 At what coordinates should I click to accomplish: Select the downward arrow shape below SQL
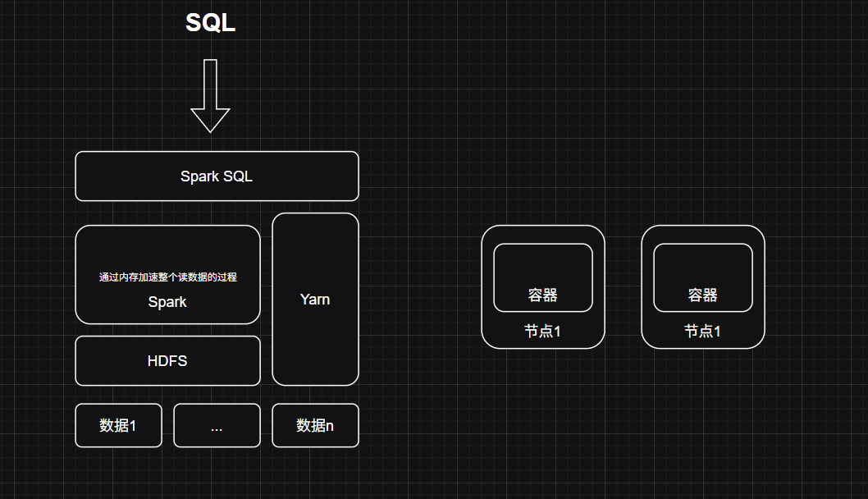click(210, 96)
